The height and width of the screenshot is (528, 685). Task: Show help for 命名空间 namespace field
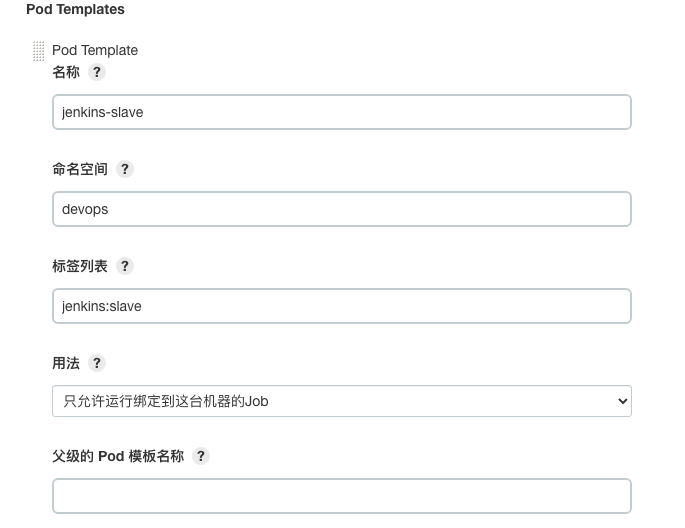pos(125,169)
